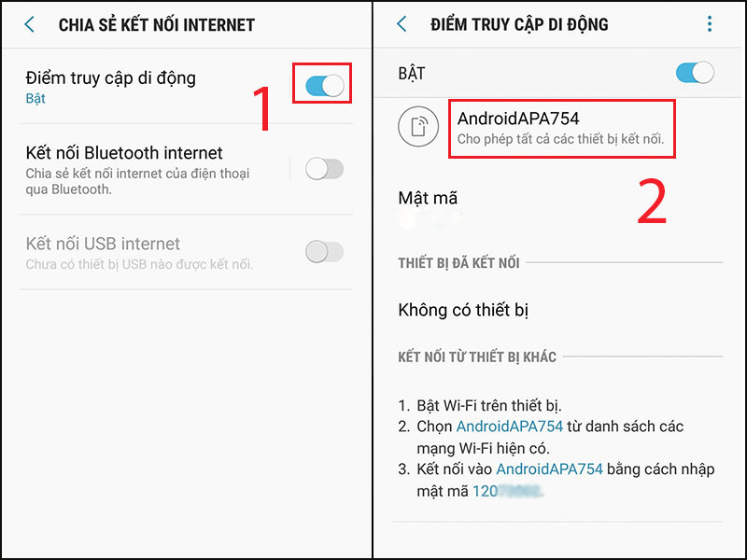Go back from Chia sẻ kết nối Internet
Viewport: 747px width, 560px height.
click(x=30, y=24)
